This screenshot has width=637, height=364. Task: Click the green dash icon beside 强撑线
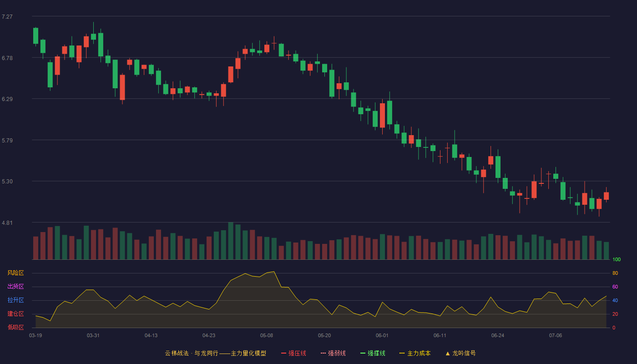pyautogui.click(x=363, y=353)
